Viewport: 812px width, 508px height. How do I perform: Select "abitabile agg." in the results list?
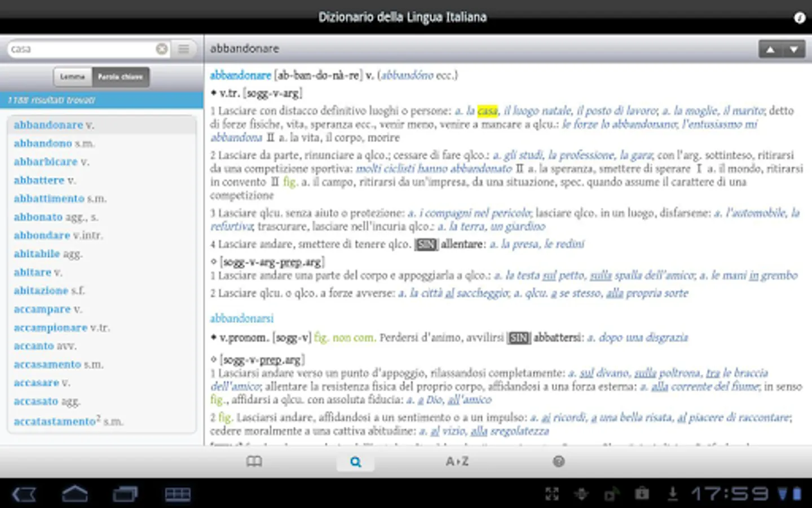click(x=101, y=253)
